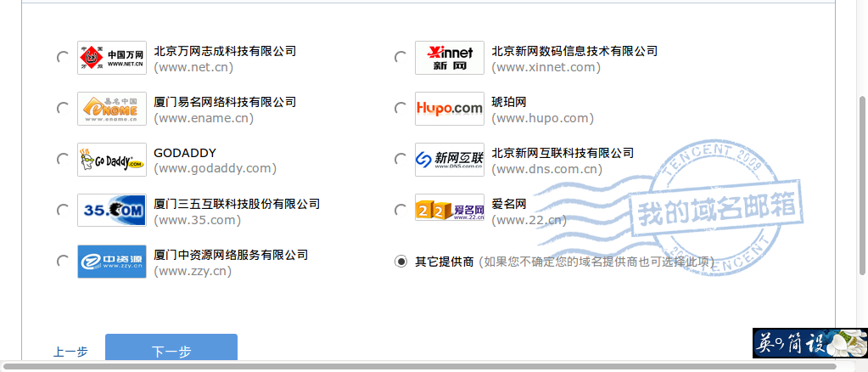Click the Xinnet 新网 logo

(450, 58)
